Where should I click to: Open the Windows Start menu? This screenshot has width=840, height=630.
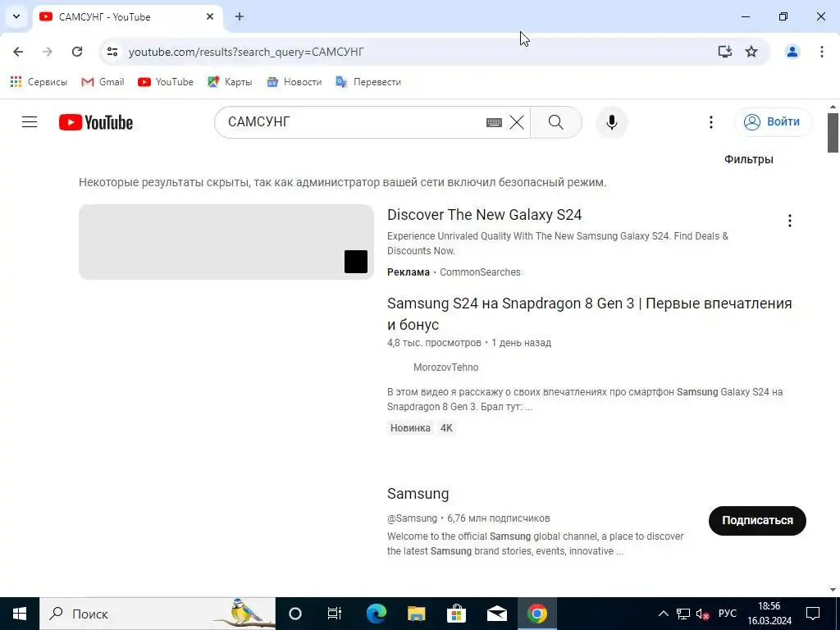(x=20, y=614)
